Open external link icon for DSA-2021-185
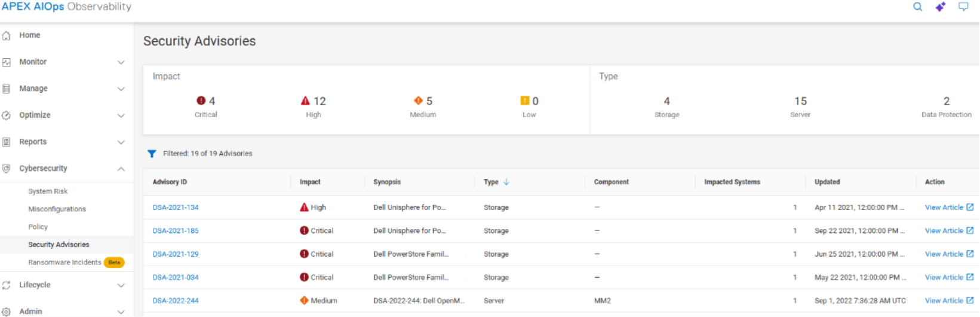The height and width of the screenshot is (317, 980). 970,230
